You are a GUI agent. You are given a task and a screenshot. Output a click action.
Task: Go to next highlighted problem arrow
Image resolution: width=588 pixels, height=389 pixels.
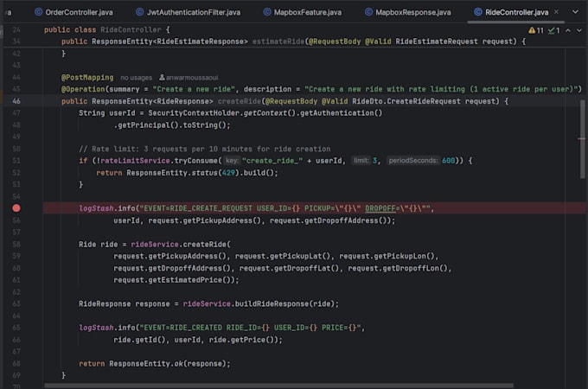579,30
